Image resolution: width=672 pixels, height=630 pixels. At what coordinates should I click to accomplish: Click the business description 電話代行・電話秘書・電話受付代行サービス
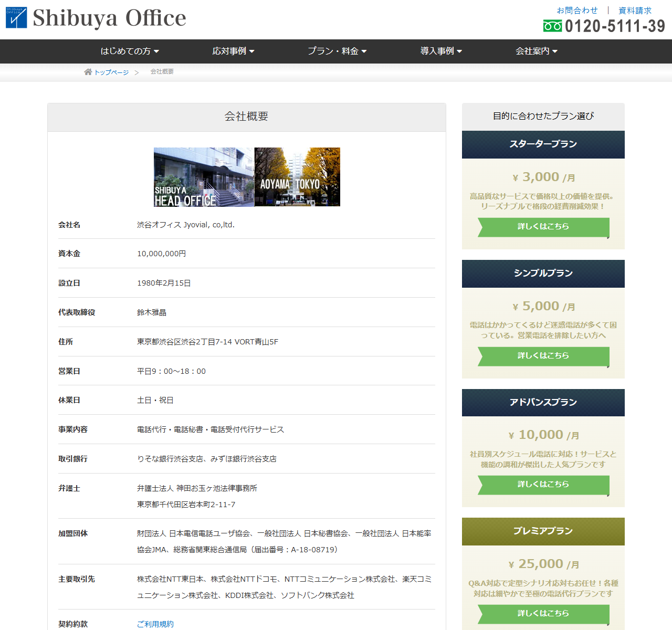pos(211,429)
